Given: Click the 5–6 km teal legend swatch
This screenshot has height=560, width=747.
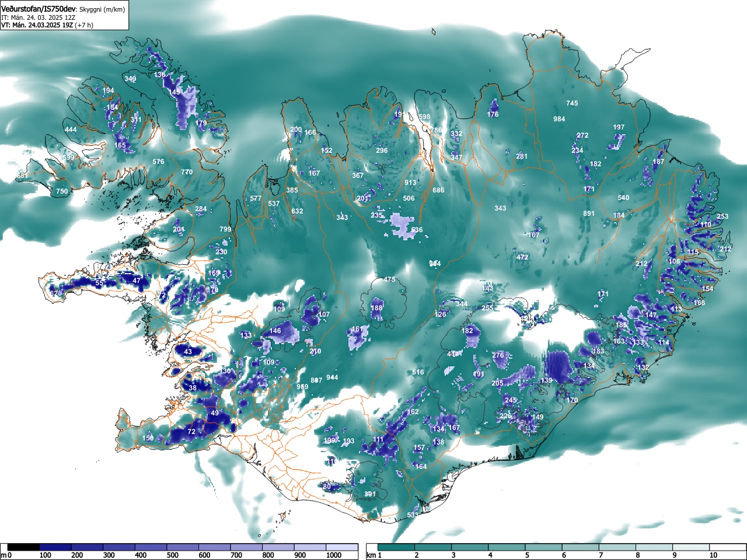Looking at the screenshot, I should pyautogui.click(x=544, y=547).
